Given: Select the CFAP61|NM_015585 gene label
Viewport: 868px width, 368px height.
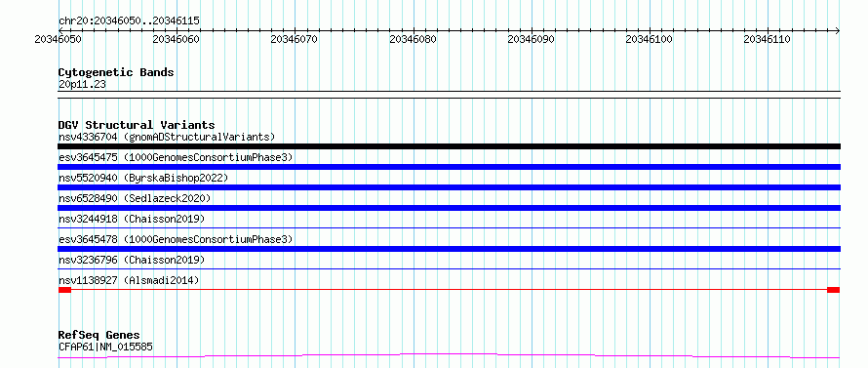Looking at the screenshot, I should click(x=105, y=348).
